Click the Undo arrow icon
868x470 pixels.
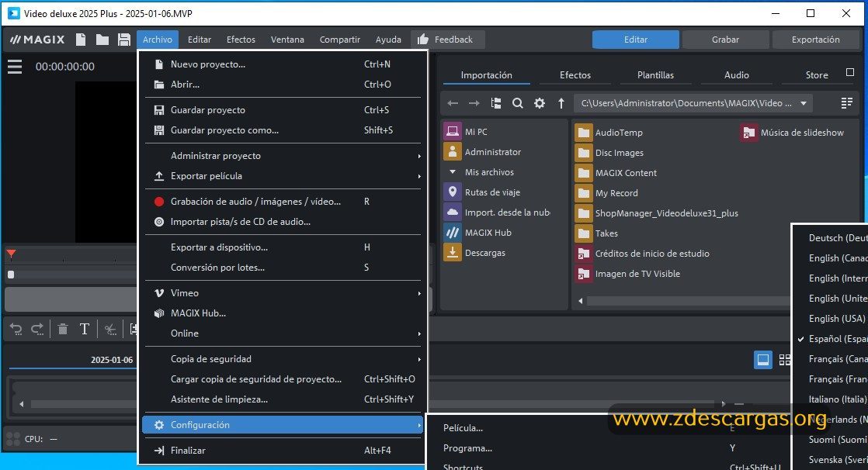16,330
